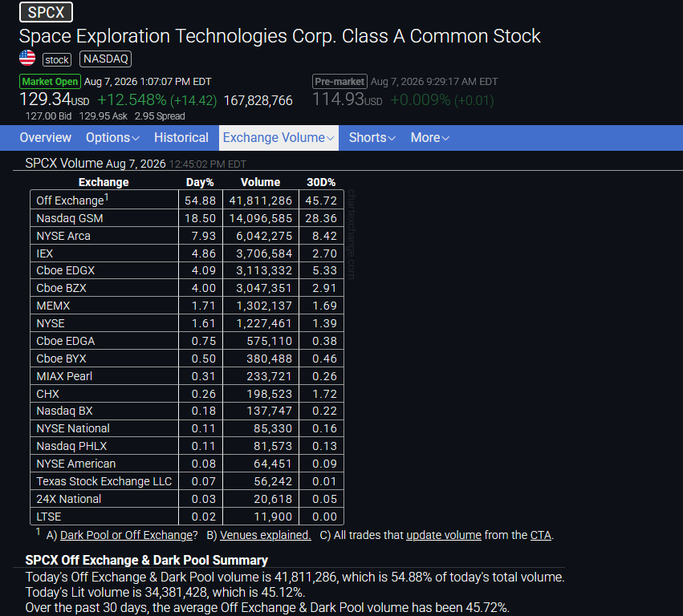Click the Pre-market status badge
The height and width of the screenshot is (616, 683).
[x=339, y=81]
